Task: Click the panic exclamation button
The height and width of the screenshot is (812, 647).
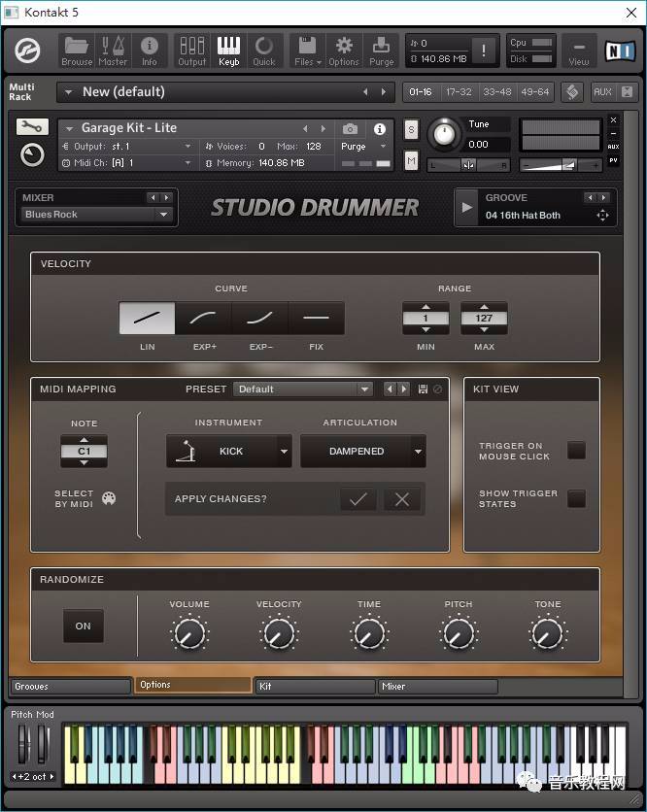Action: pyautogui.click(x=484, y=51)
